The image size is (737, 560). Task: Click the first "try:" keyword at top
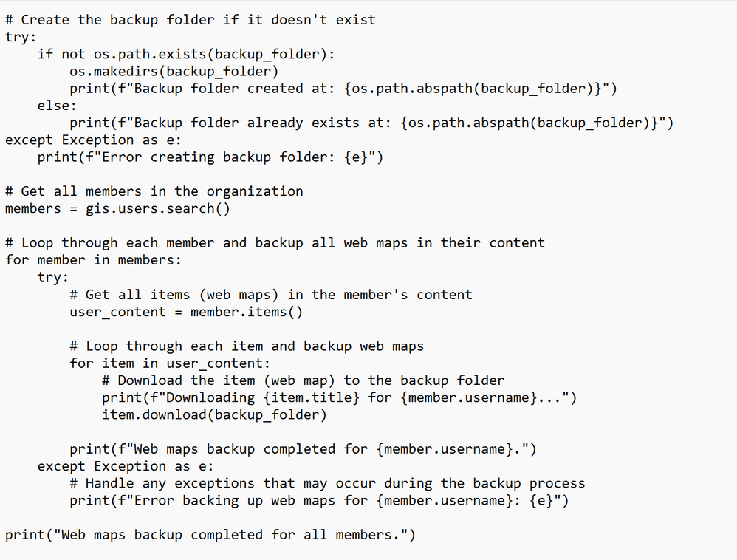(x=21, y=37)
